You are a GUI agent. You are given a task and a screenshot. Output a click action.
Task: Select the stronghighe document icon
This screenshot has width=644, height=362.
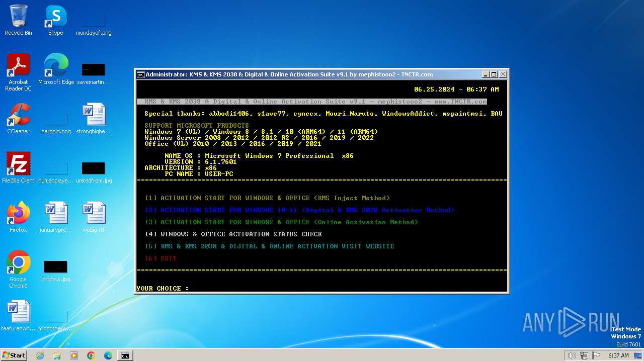(x=94, y=118)
